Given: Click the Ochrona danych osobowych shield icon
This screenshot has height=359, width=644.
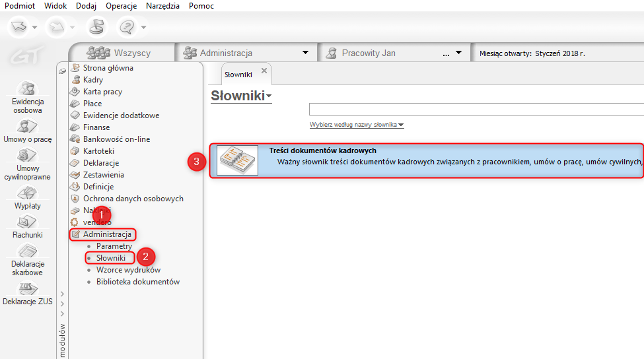Looking at the screenshot, I should tap(75, 199).
